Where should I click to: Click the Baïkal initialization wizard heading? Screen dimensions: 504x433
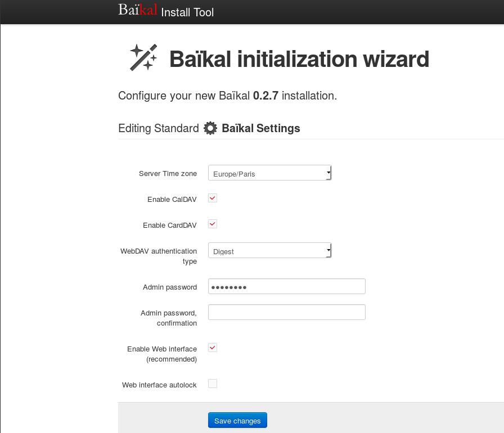[299, 59]
